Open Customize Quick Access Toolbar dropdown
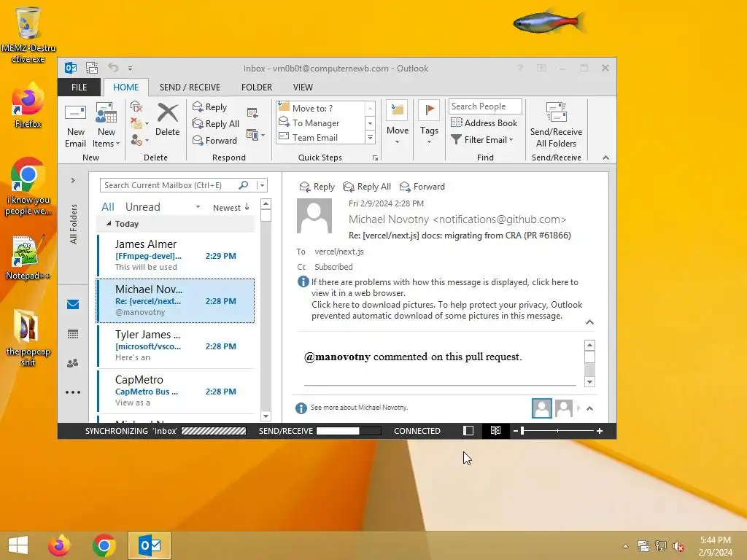The width and height of the screenshot is (747, 560). (x=130, y=68)
